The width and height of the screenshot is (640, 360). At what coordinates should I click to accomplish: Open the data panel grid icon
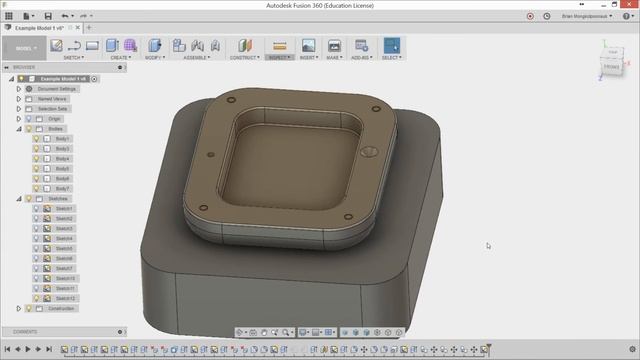[9, 16]
